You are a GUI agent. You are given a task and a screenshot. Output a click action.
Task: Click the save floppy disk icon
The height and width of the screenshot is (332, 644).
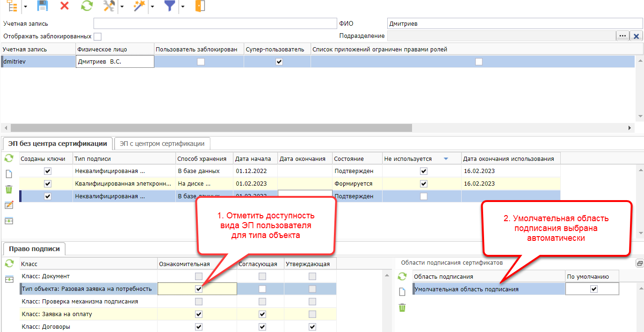click(x=43, y=6)
